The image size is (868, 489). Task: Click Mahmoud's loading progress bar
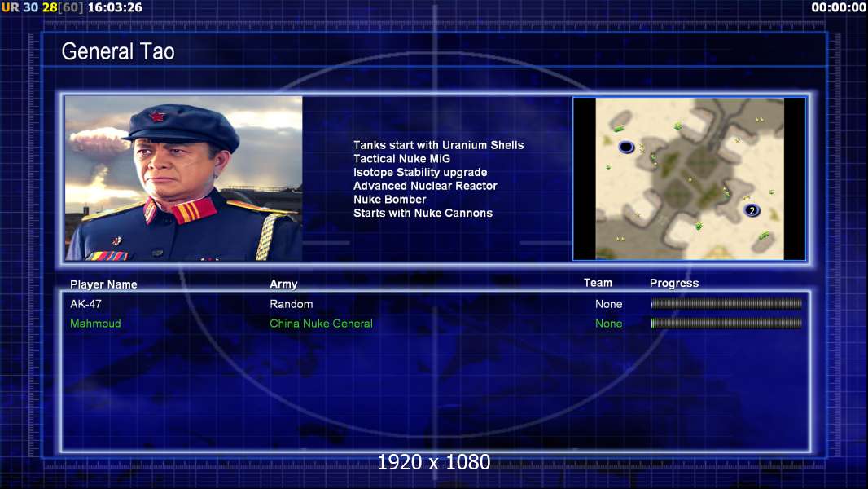coord(726,323)
